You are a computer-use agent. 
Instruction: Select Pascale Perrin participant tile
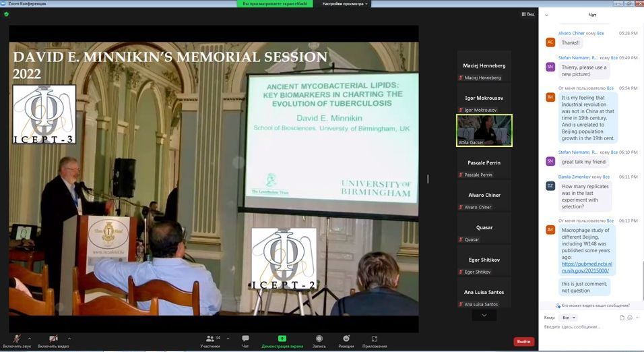(484, 164)
